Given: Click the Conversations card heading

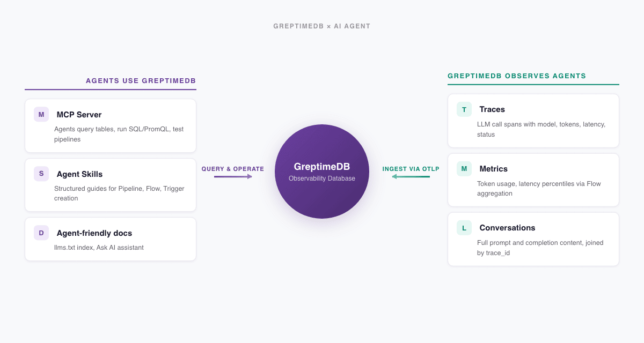Looking at the screenshot, I should coord(507,228).
